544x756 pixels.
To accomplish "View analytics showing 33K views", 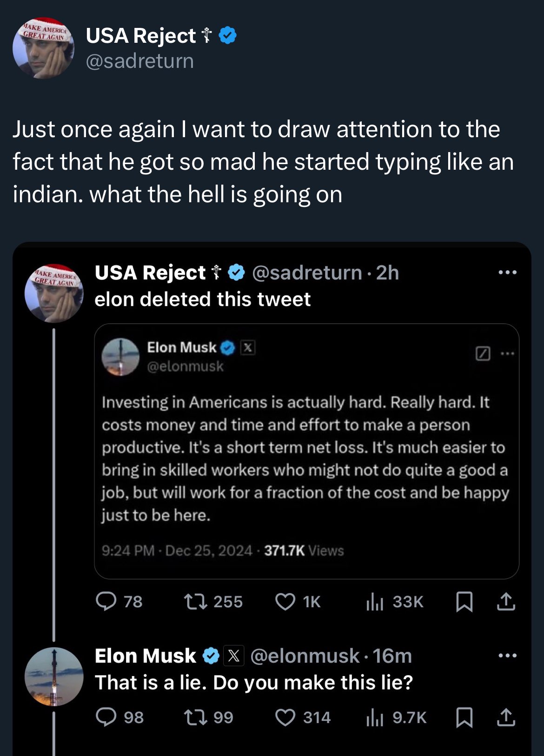I will tap(375, 602).
